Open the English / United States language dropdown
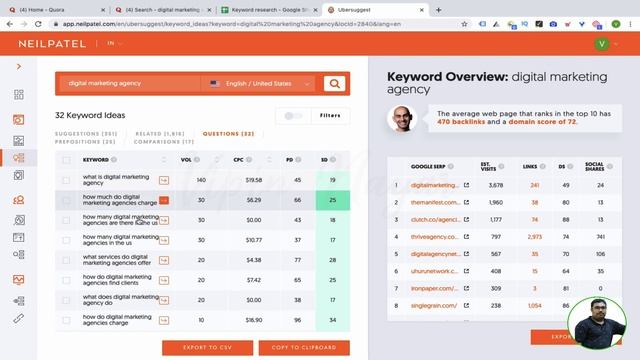 260,84
